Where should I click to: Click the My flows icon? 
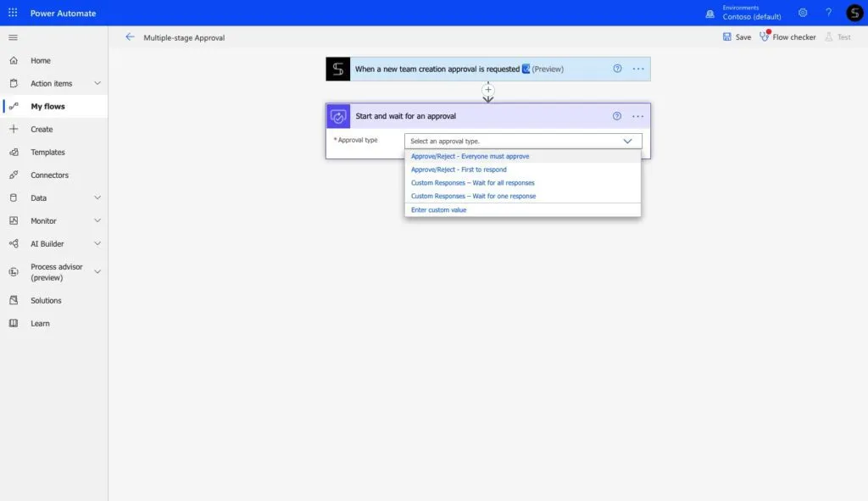point(14,106)
